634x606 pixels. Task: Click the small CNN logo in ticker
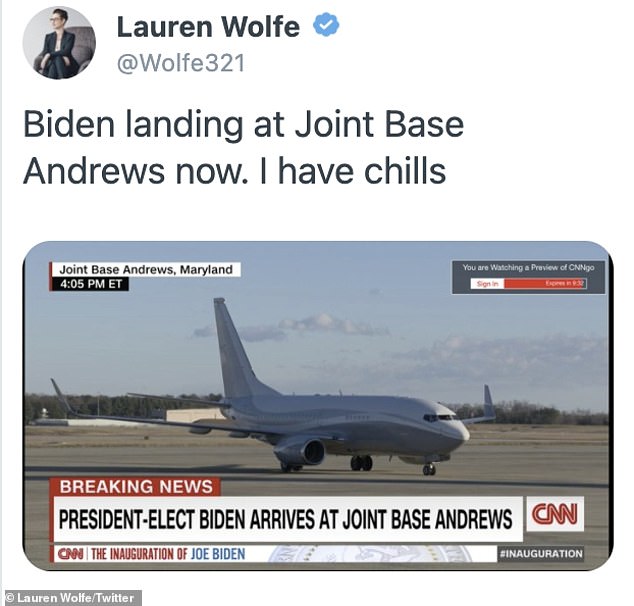[x=70, y=553]
